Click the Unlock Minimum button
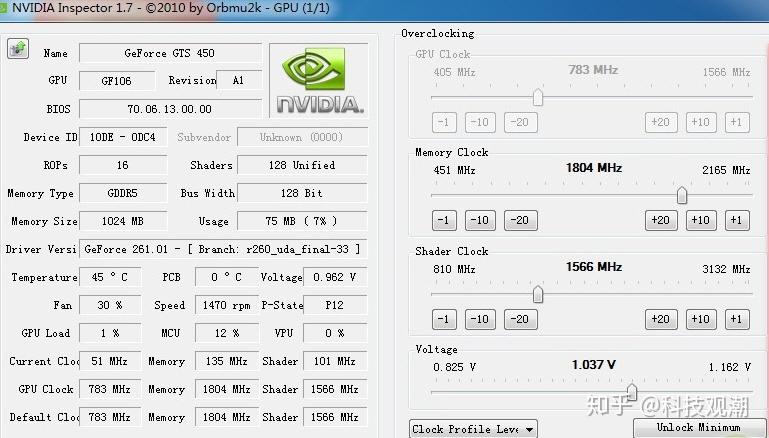The image size is (769, 438). tap(698, 427)
